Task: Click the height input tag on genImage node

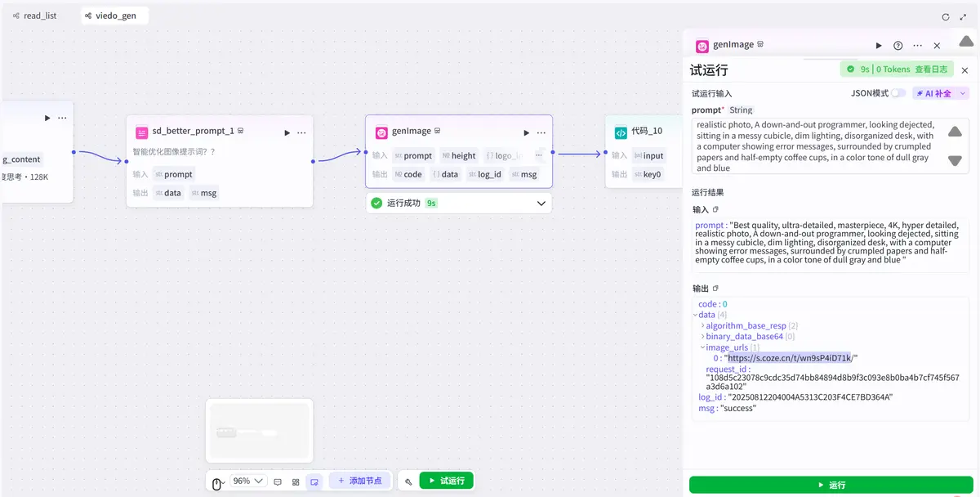Action: (x=459, y=155)
